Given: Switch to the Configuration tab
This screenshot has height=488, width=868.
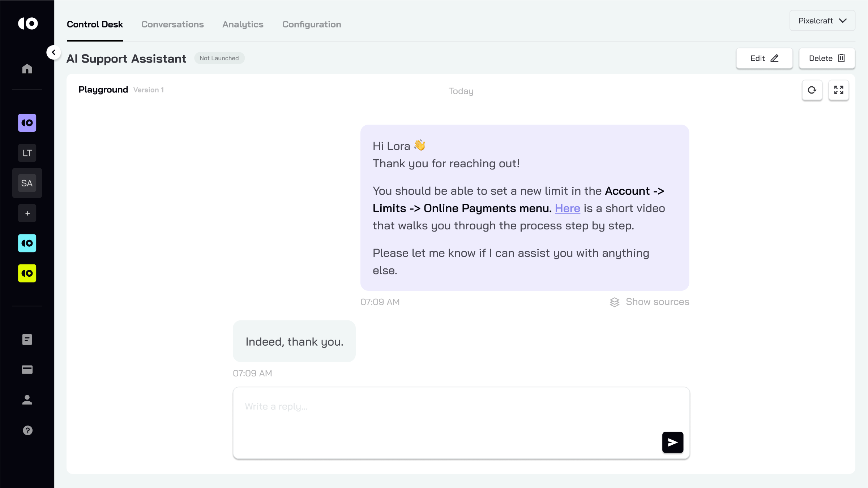Looking at the screenshot, I should (312, 24).
